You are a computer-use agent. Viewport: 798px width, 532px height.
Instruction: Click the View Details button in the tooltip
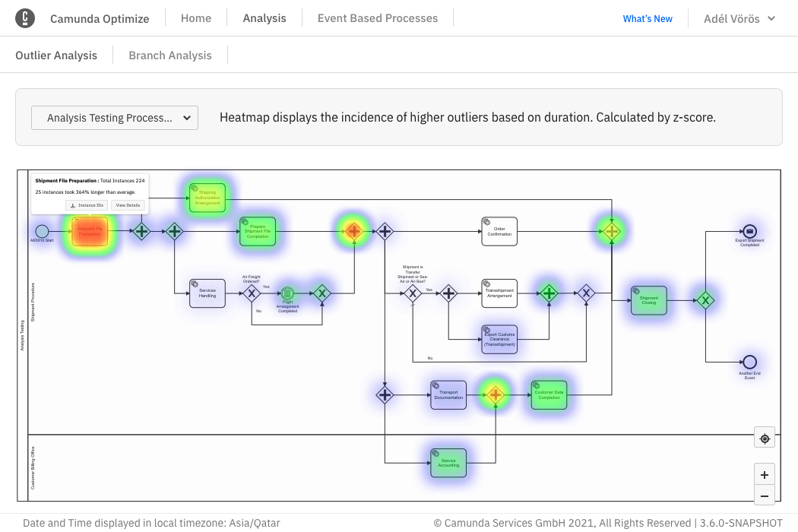127,204
